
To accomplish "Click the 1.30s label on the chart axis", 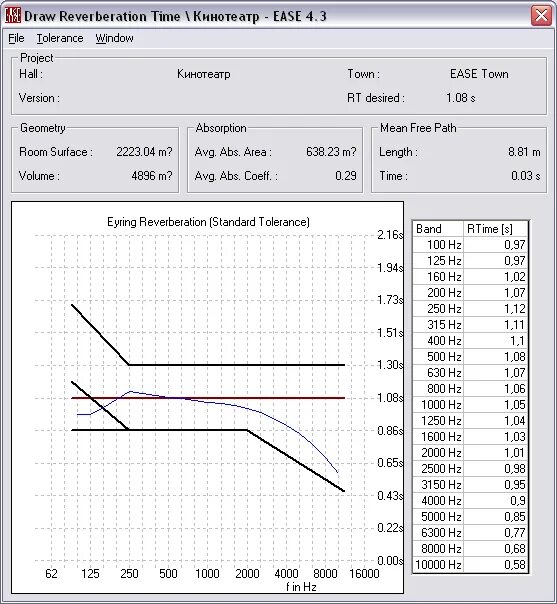I will tap(390, 365).
